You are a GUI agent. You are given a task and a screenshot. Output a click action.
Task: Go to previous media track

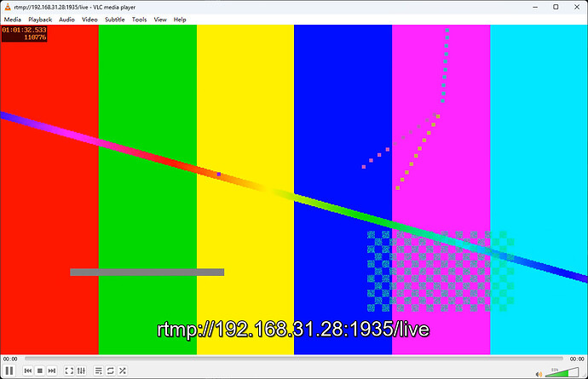[x=28, y=370]
